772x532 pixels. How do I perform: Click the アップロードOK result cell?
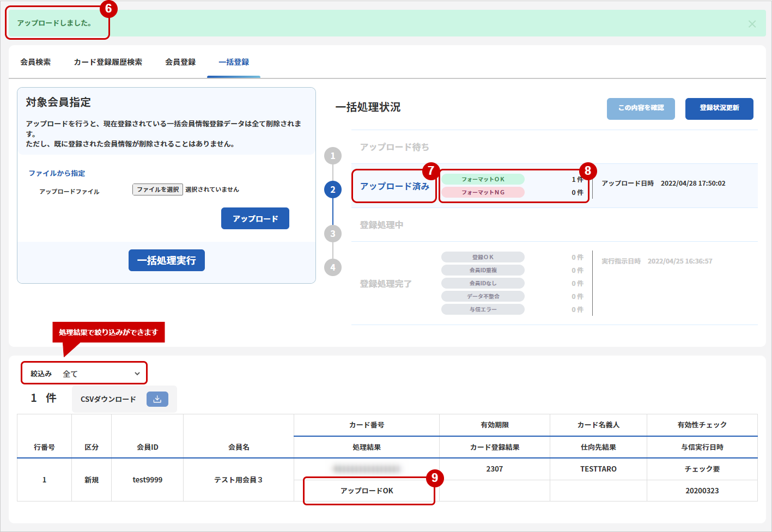[367, 491]
